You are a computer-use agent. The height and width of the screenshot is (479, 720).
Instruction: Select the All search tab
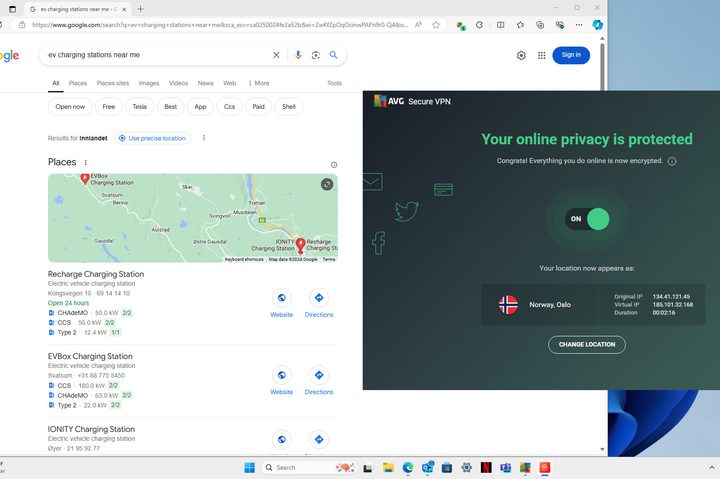coord(56,83)
